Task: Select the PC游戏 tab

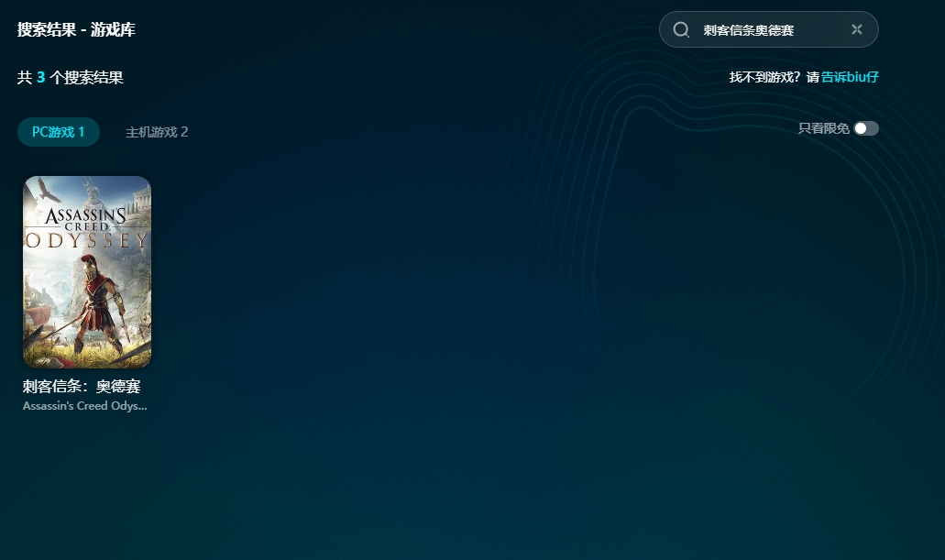Action: tap(59, 132)
